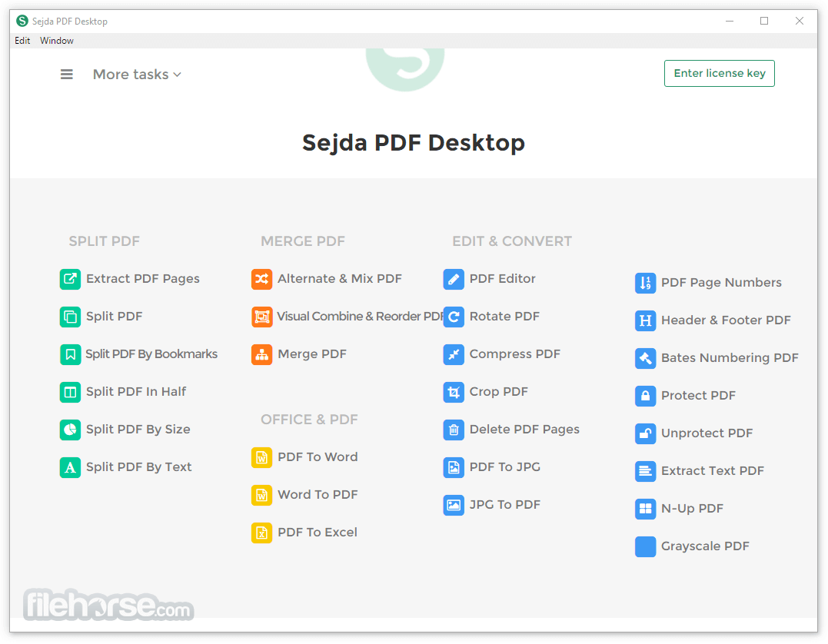The width and height of the screenshot is (828, 644).
Task: Expand the More tasks dropdown
Action: click(x=138, y=75)
